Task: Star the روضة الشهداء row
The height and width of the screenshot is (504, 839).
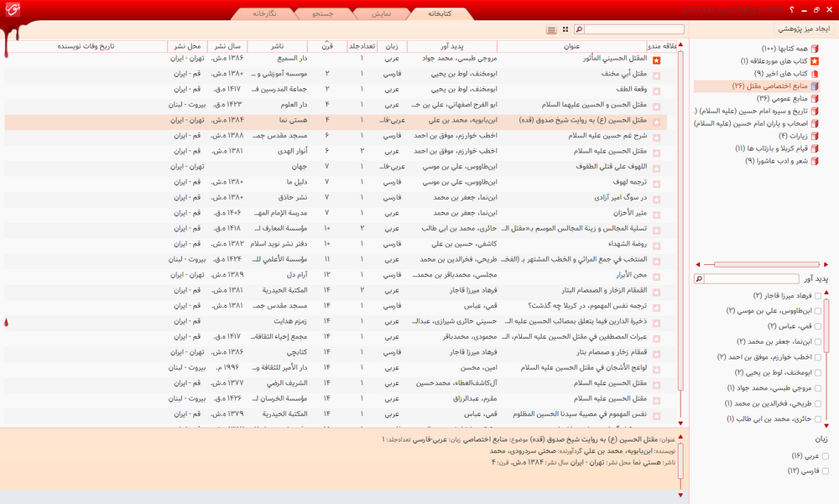Action: [657, 246]
